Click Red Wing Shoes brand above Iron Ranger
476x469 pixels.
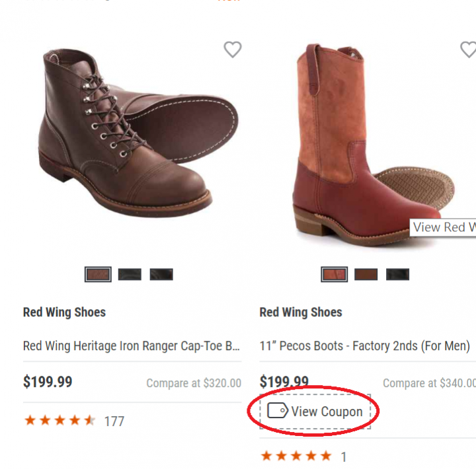[x=64, y=312]
